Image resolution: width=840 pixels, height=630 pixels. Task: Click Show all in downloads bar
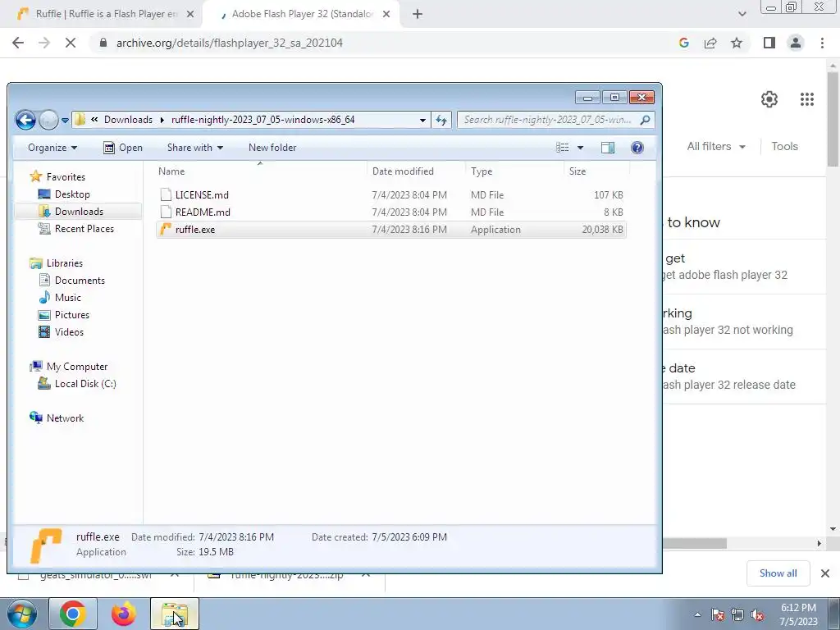coord(778,573)
